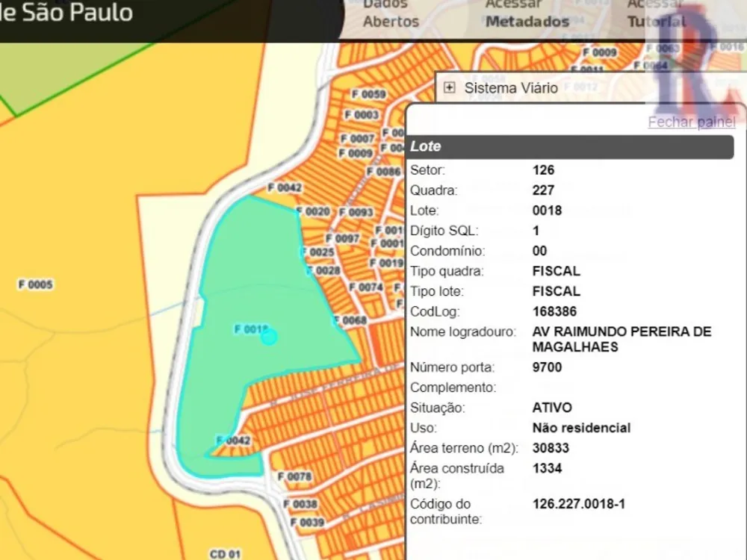Click the cyan marker dot on lot F 0018
This screenshot has width=747, height=560.
point(269,337)
